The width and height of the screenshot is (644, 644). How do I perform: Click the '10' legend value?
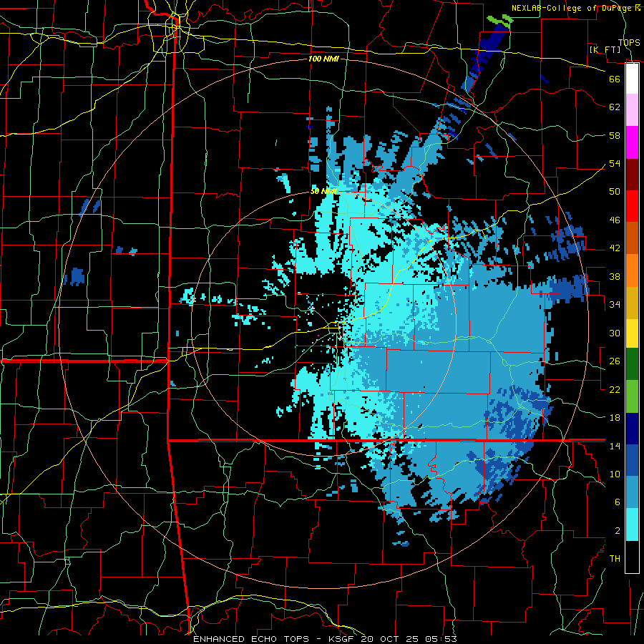615,474
